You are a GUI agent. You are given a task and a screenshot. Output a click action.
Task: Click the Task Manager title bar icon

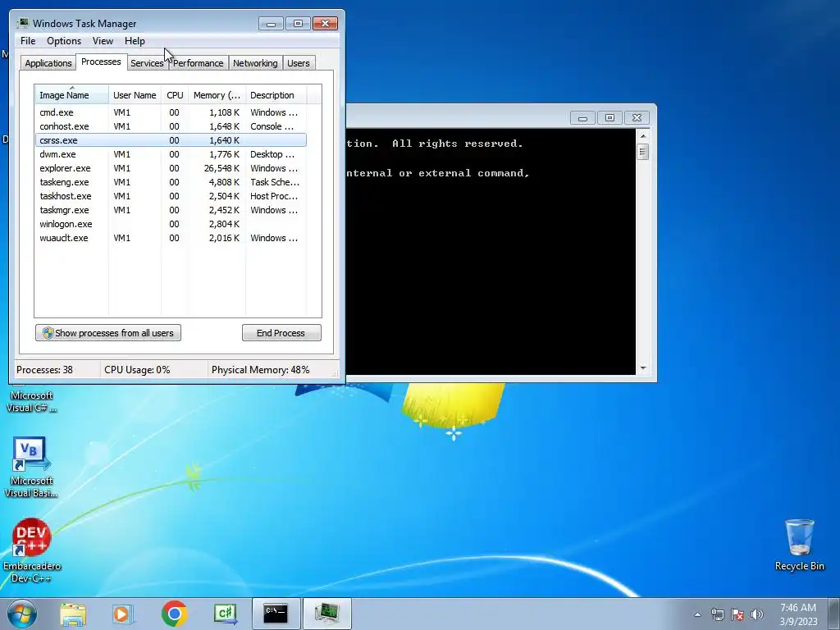pos(23,23)
